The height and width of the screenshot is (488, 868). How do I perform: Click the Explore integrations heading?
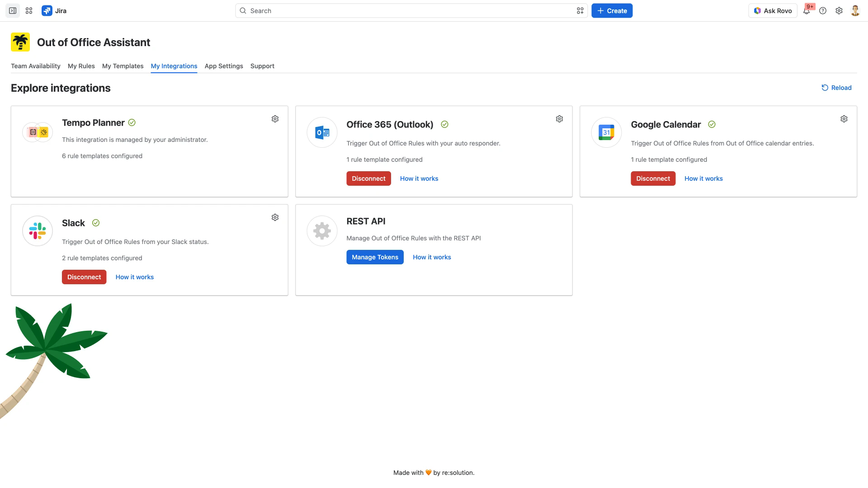(x=61, y=88)
